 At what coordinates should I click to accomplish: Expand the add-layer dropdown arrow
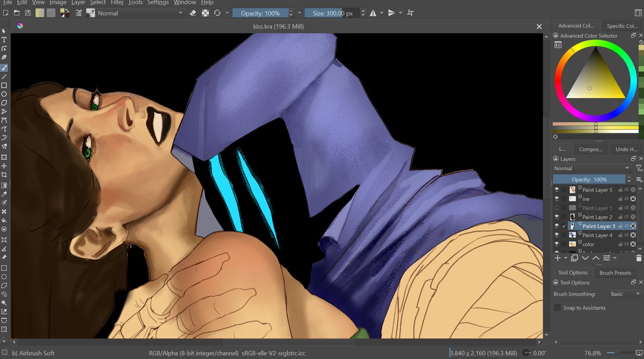click(565, 258)
